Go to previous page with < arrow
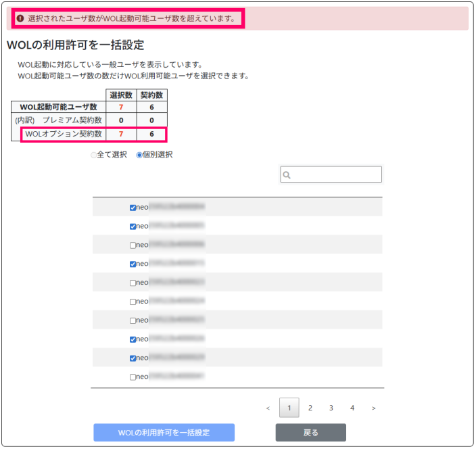The height and width of the screenshot is (449, 476). pos(268,408)
